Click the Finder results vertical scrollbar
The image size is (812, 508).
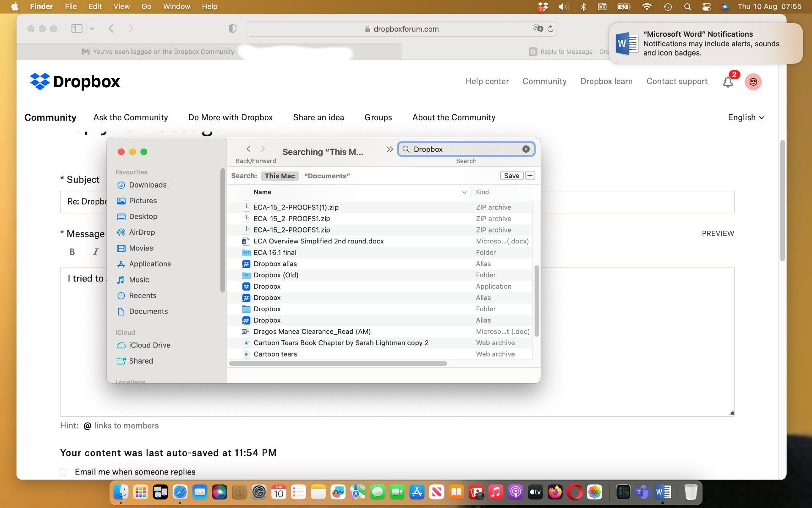(x=537, y=301)
